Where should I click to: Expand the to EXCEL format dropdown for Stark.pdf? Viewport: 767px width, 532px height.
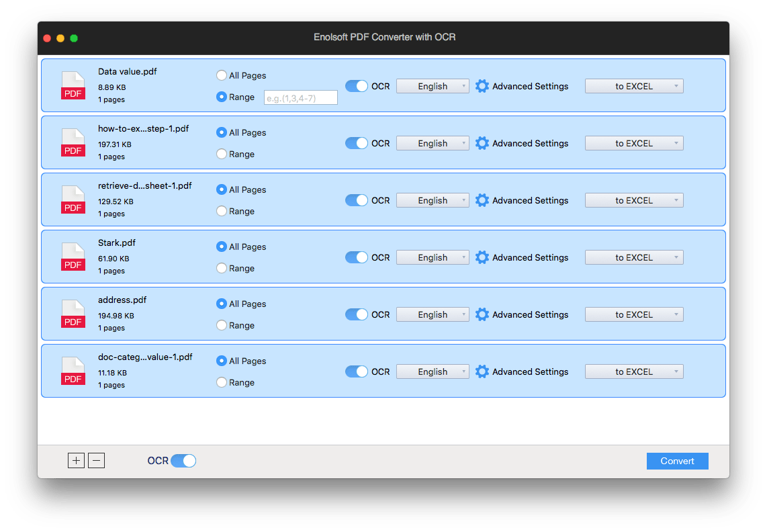pyautogui.click(x=634, y=257)
